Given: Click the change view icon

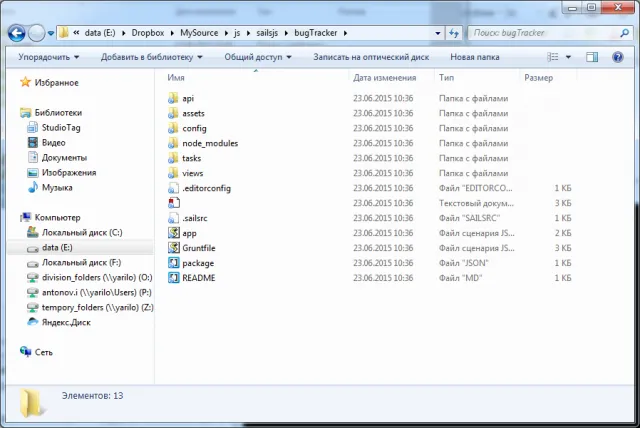Looking at the screenshot, I should pyautogui.click(x=553, y=57).
